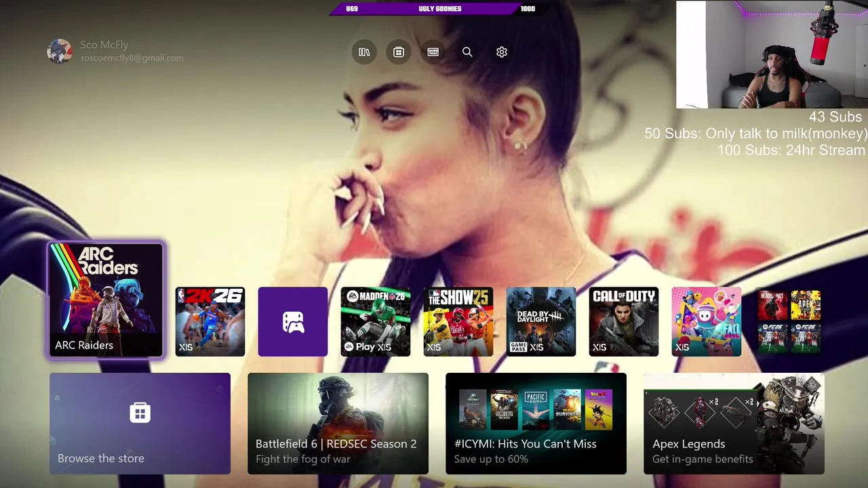Open the Microsoft Store icon in top bar
The height and width of the screenshot is (488, 868).
point(399,52)
